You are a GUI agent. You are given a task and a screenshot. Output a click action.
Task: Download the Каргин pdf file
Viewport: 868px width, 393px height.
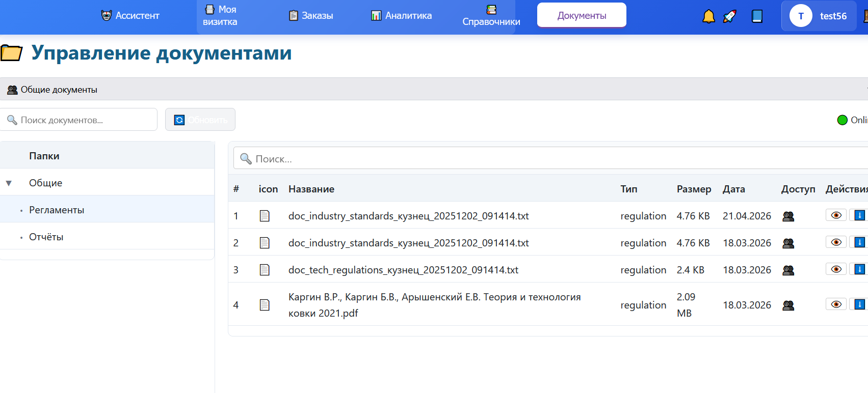859,304
